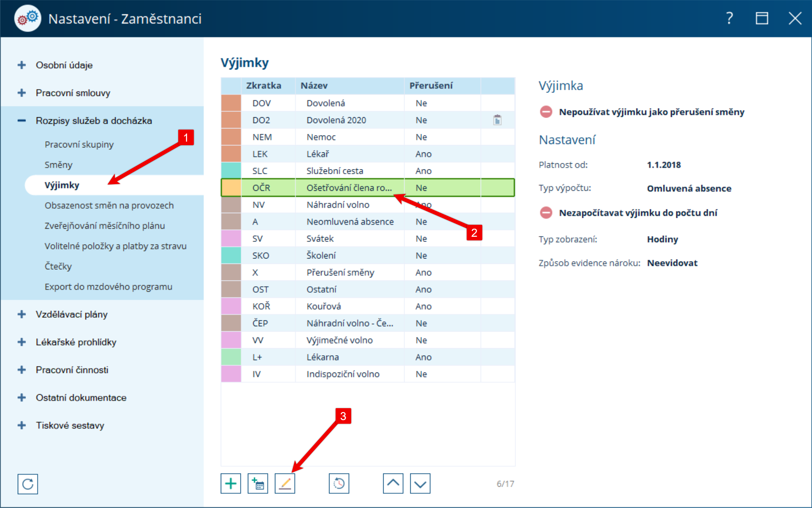812x508 pixels.
Task: Click the Zkratka column header
Action: click(x=264, y=86)
